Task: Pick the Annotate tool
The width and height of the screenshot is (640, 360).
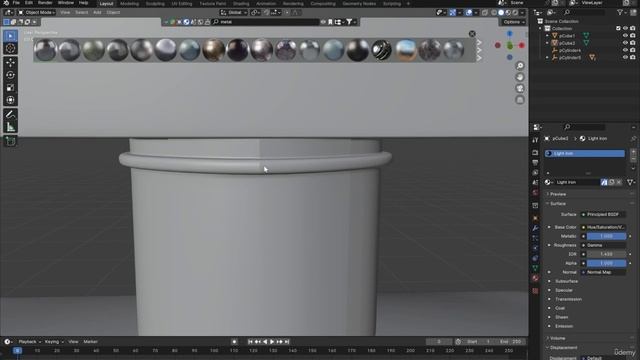Action: (10, 114)
